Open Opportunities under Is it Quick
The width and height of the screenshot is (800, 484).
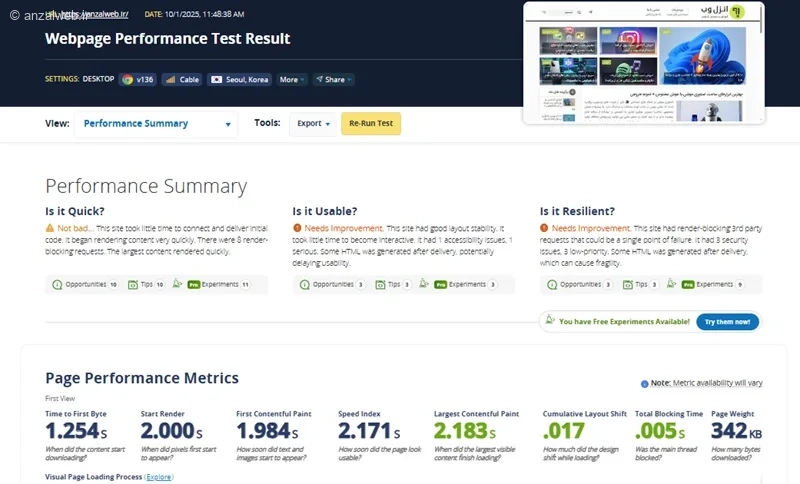pos(85,285)
